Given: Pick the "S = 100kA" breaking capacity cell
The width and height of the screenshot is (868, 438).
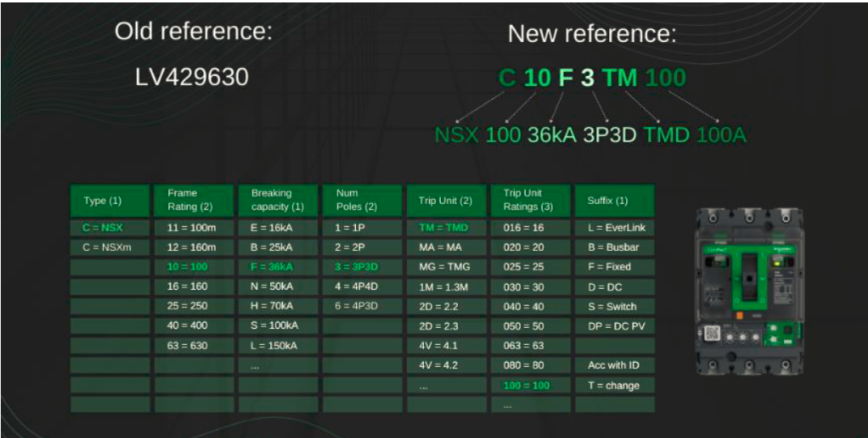Looking at the screenshot, I should pos(278,325).
